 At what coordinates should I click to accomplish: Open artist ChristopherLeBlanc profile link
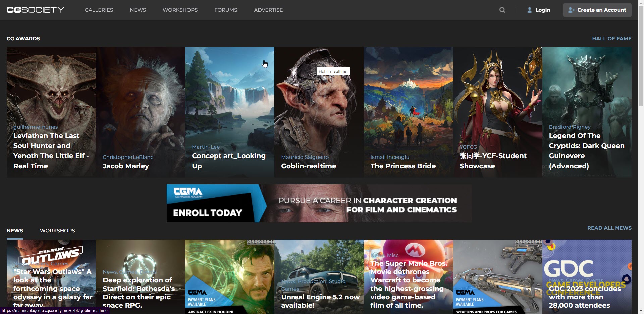(x=128, y=157)
